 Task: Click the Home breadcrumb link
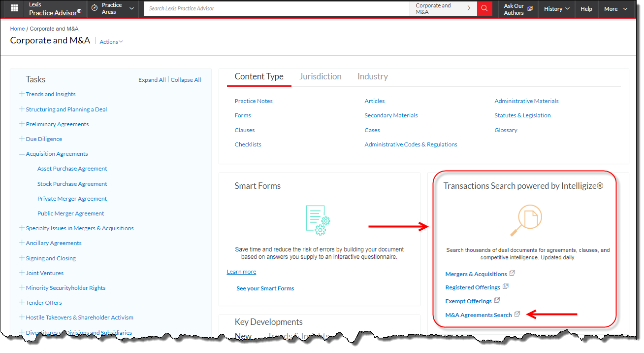[x=17, y=29]
